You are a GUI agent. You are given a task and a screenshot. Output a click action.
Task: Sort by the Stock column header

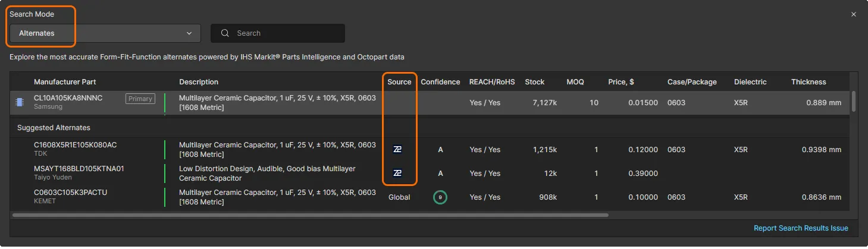535,82
